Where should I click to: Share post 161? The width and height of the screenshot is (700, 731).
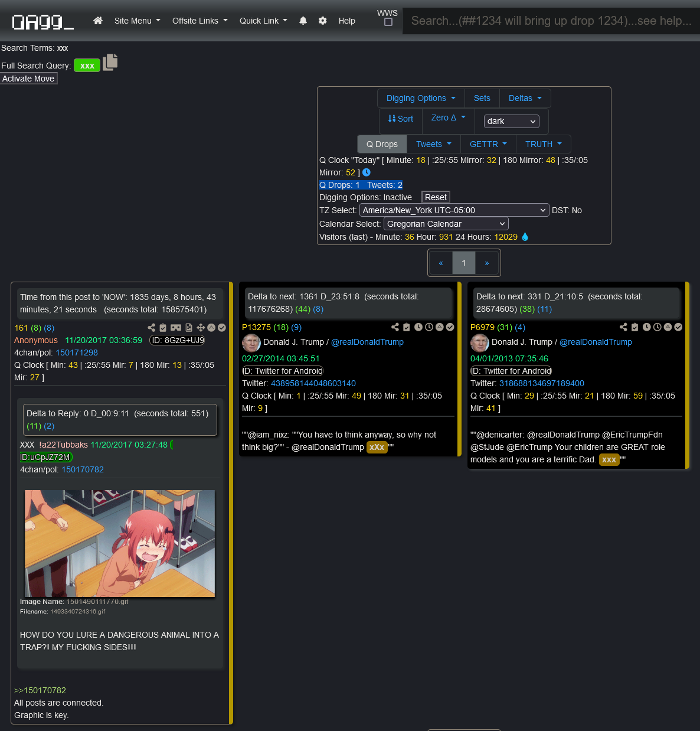point(151,328)
